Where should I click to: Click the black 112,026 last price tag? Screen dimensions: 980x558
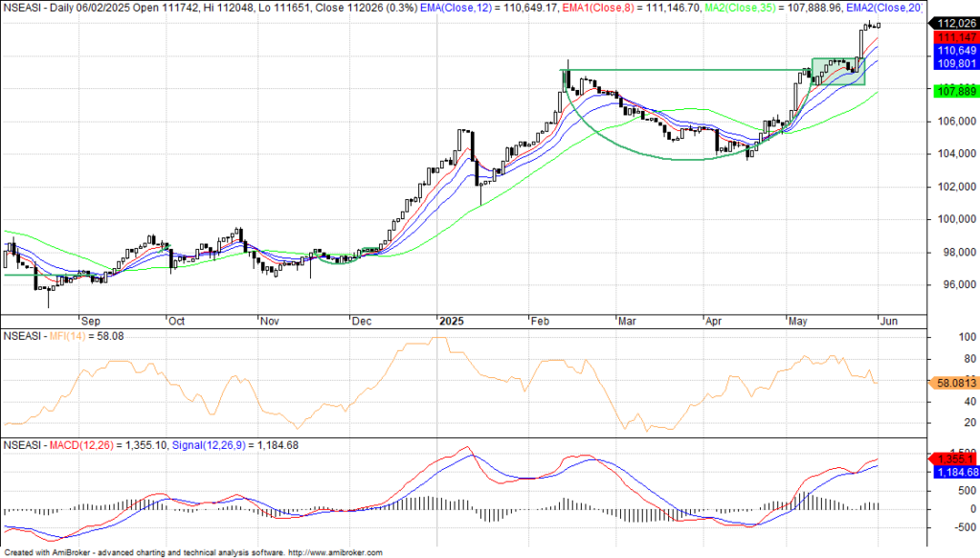coord(956,22)
